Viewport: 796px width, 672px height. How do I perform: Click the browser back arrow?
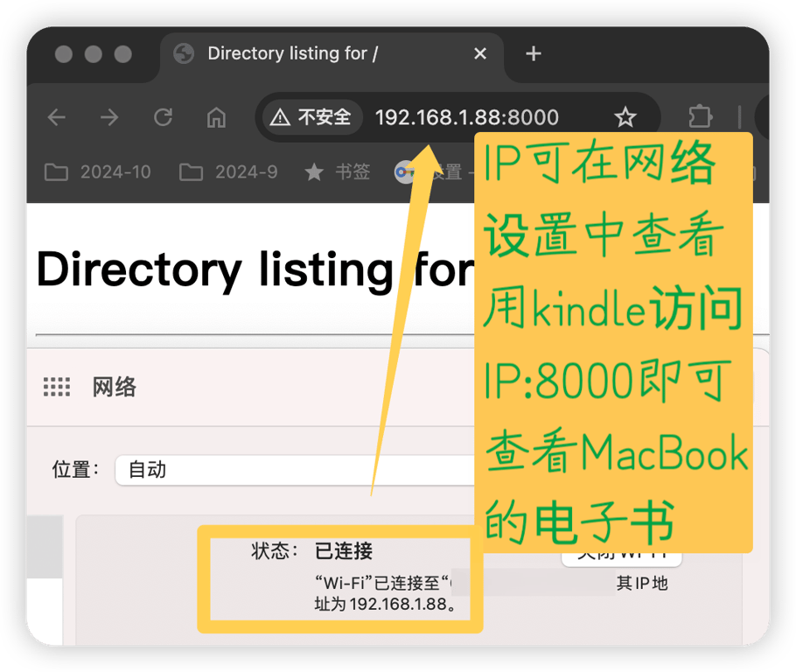[56, 117]
